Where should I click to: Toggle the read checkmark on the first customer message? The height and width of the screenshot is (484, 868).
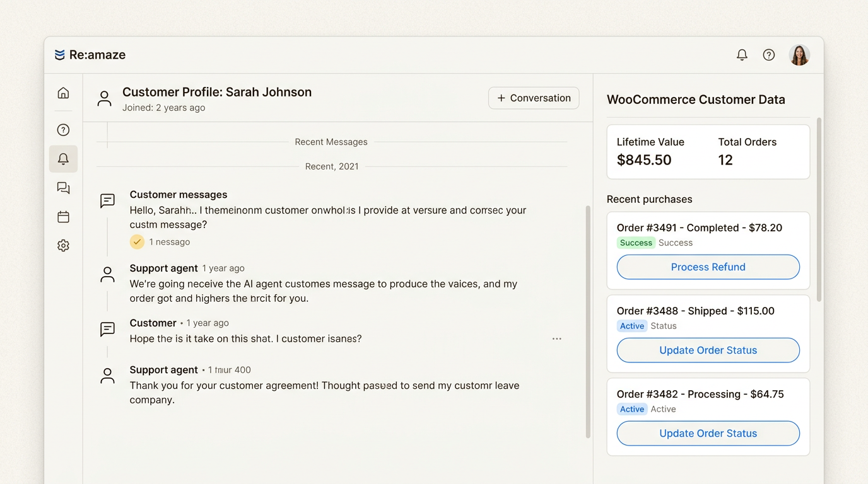tap(137, 241)
